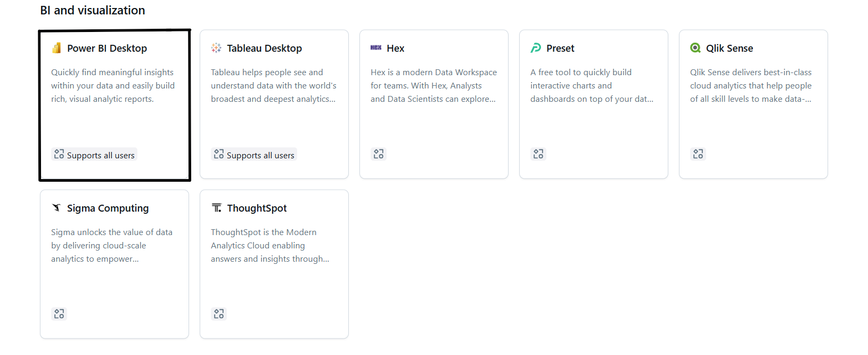
Task: Click the badge icon on ThoughtSpot card
Action: [x=219, y=314]
